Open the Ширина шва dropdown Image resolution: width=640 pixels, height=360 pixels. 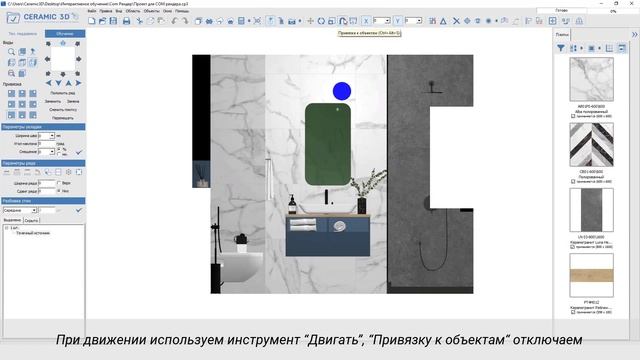coord(52,136)
